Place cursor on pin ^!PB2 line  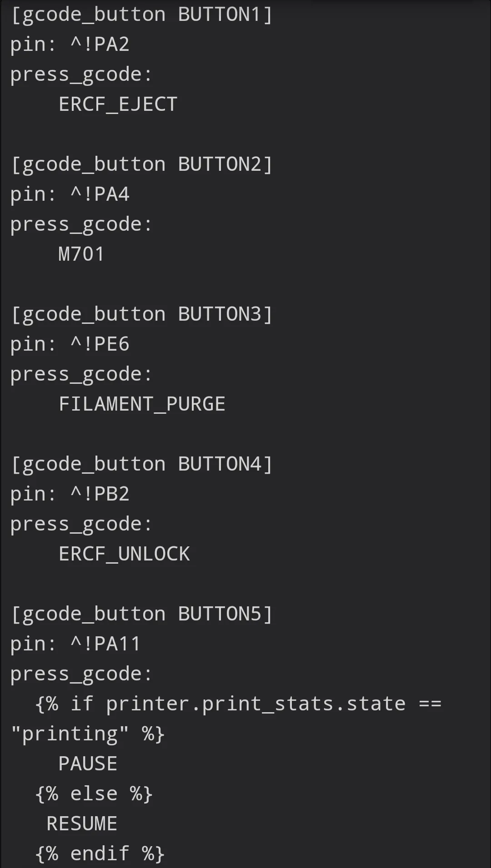pos(70,494)
